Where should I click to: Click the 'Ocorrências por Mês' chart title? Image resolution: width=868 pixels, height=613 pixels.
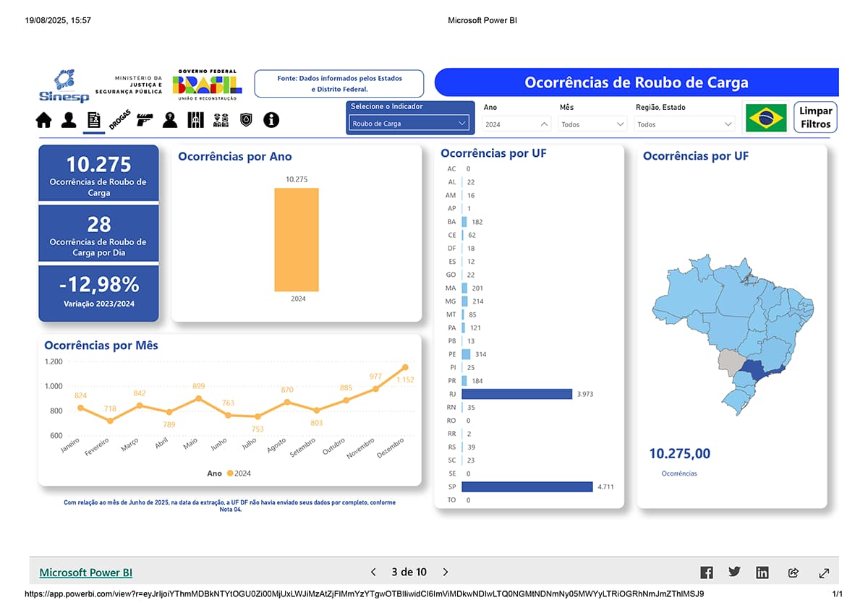pyautogui.click(x=101, y=346)
